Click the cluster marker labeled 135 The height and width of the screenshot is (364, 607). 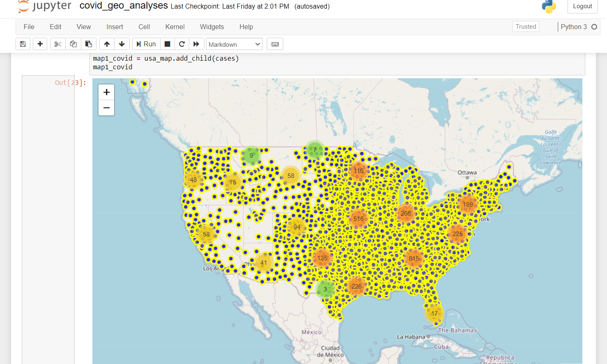click(x=323, y=258)
